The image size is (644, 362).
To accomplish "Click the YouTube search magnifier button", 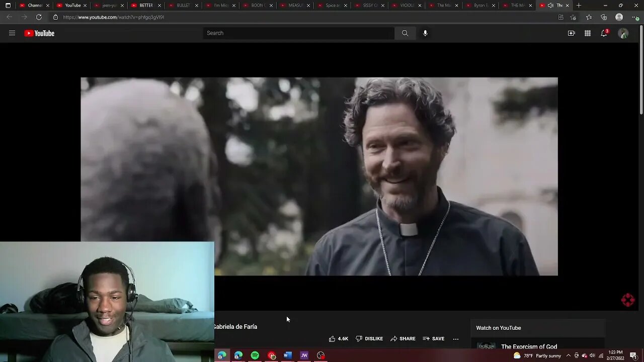I will tap(405, 33).
